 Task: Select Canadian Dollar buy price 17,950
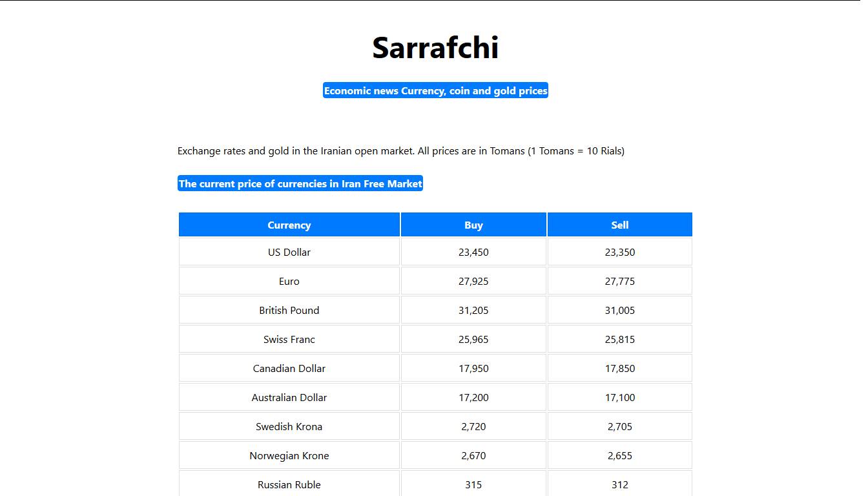pyautogui.click(x=473, y=368)
